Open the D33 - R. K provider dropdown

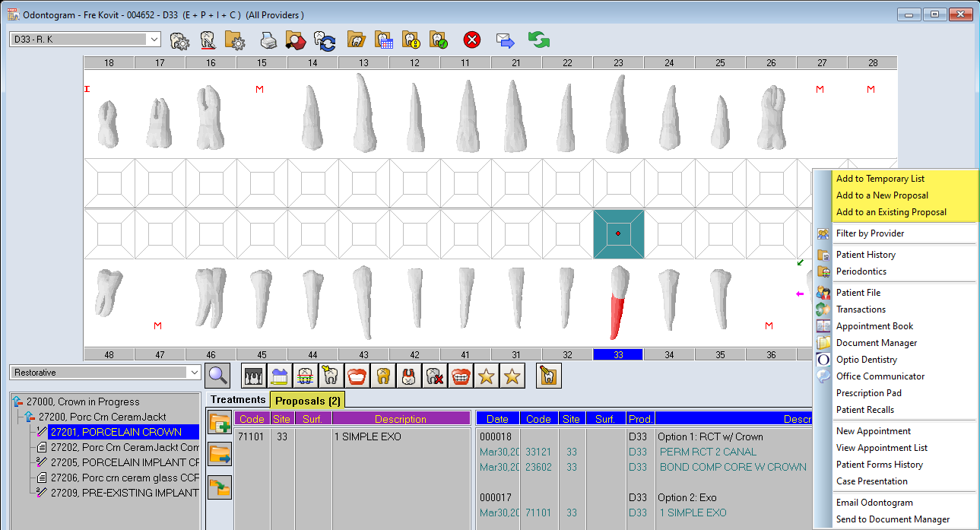(154, 40)
